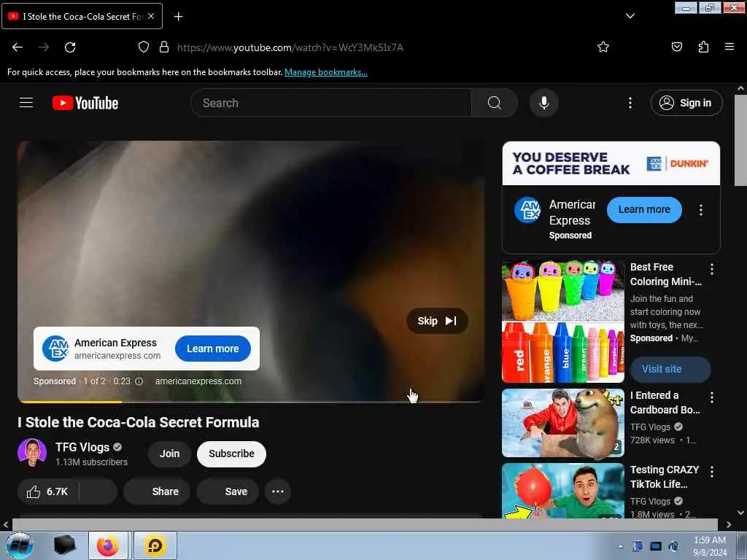Save the video to a playlist
Viewport: 747px width, 560px height.
click(228, 491)
